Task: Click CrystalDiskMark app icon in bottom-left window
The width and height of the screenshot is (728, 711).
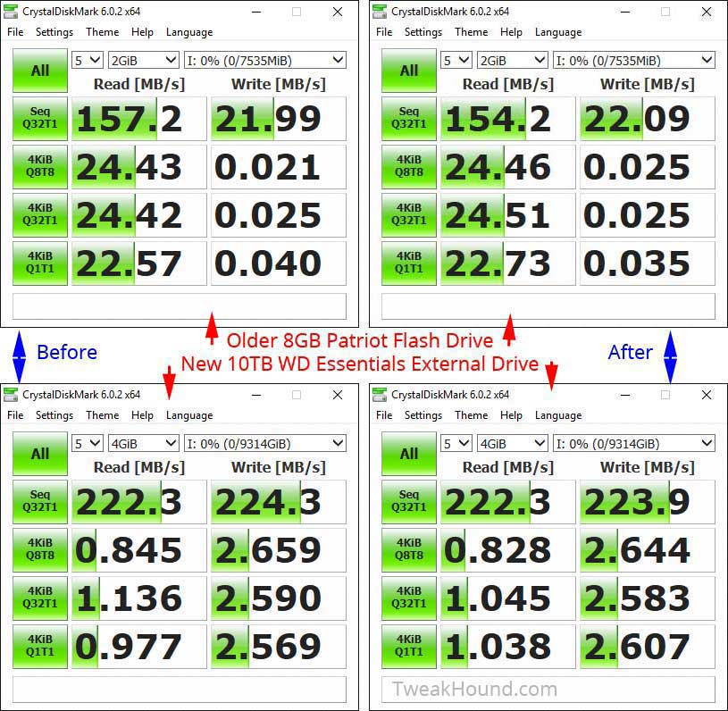Action: [x=11, y=394]
